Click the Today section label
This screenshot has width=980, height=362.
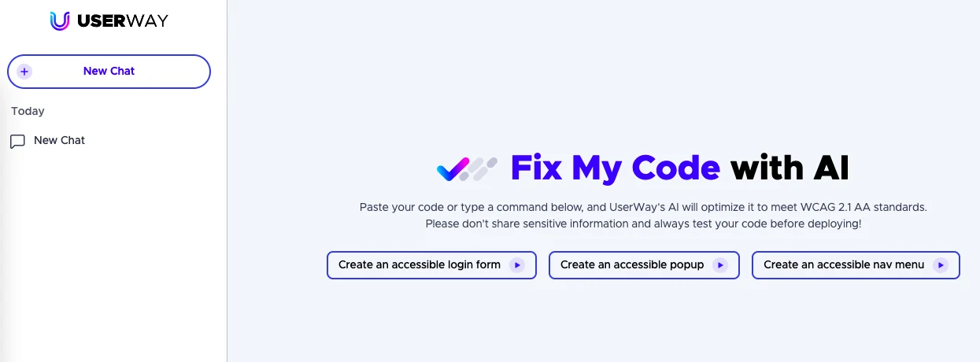pos(28,112)
